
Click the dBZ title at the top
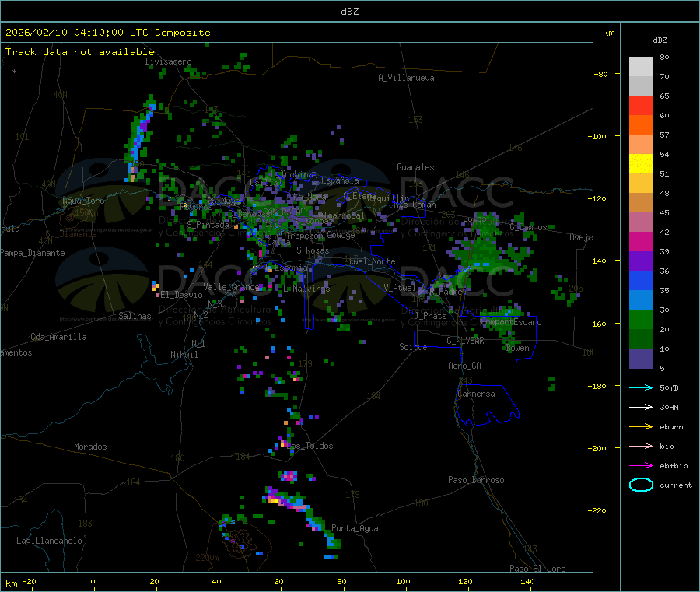[349, 12]
